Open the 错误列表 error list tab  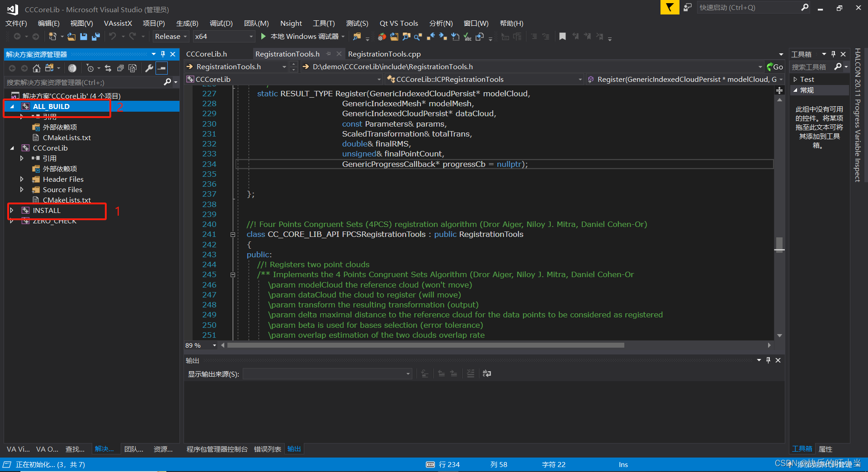(267, 449)
